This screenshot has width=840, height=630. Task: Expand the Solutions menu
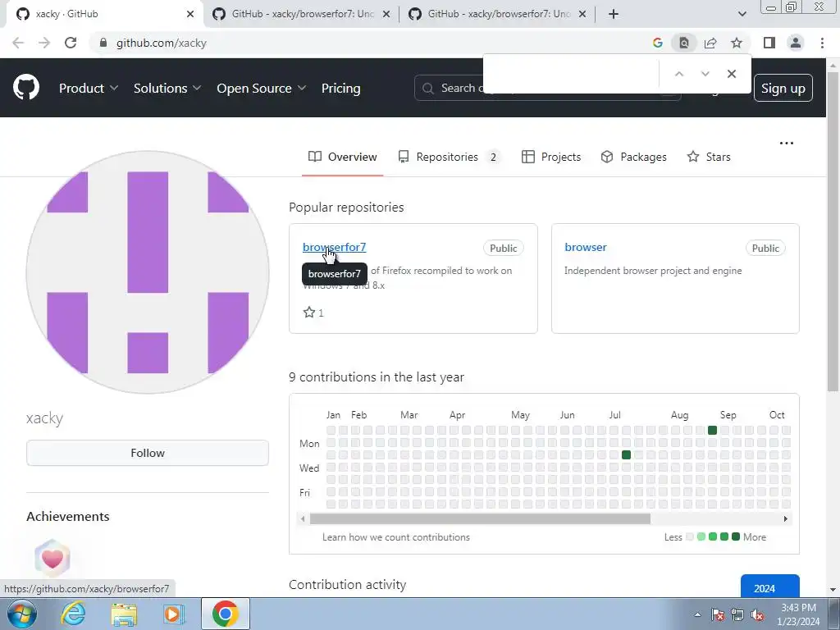coord(167,89)
